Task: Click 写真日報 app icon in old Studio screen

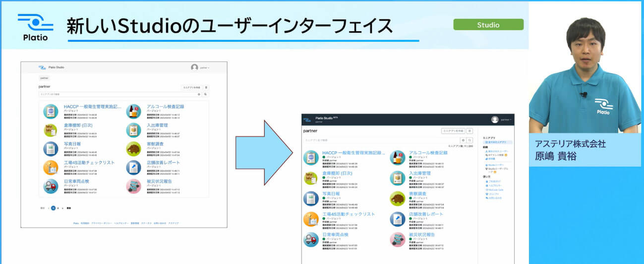Action: (51, 149)
